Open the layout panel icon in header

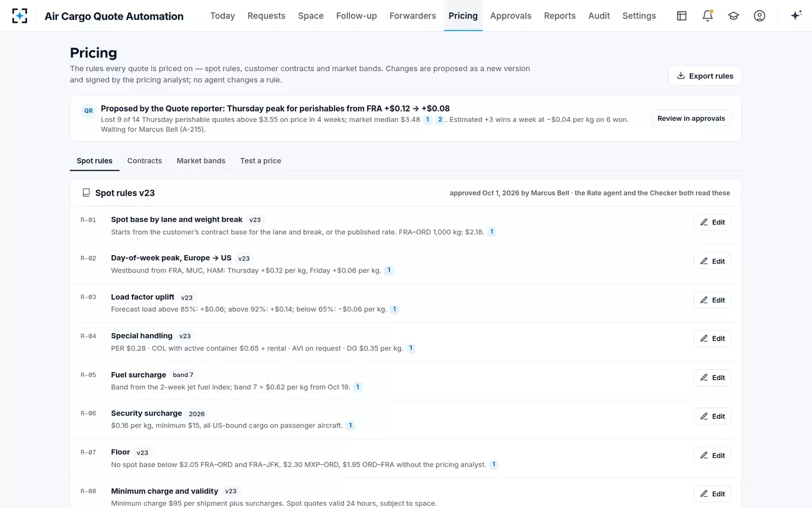[x=682, y=16]
